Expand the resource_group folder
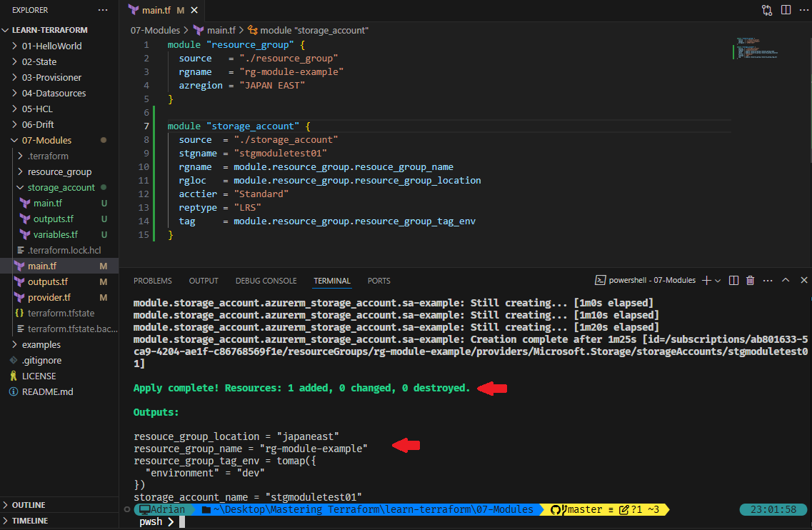Viewport: 812px width, 530px height. click(x=20, y=171)
